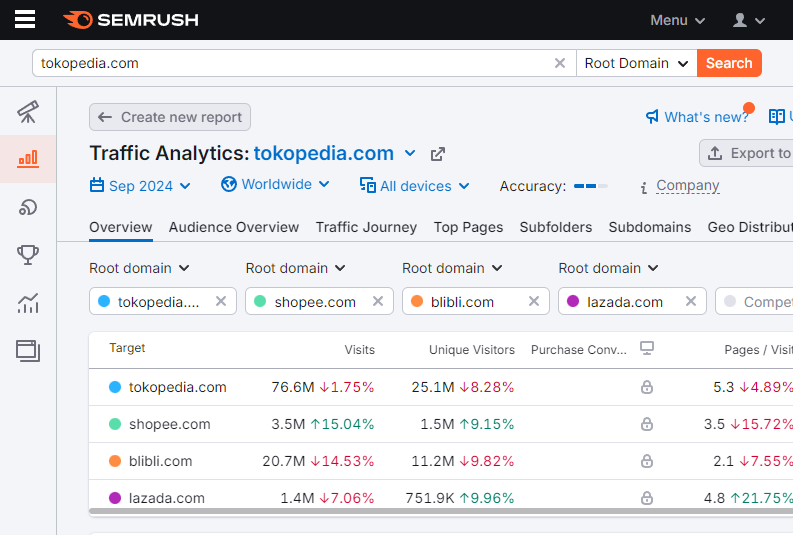Open the What's new? link
Viewport: 793px width, 535px height.
[x=698, y=117]
